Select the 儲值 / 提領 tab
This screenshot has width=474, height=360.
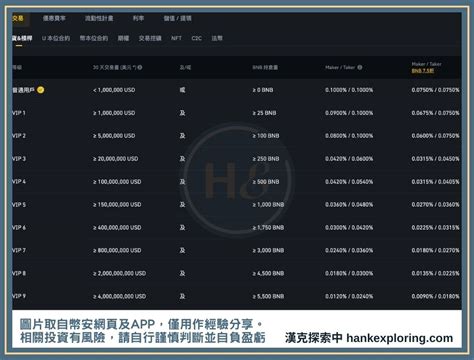point(177,18)
